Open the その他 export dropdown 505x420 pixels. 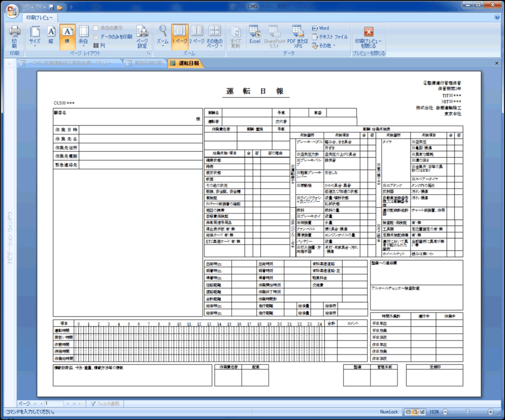pyautogui.click(x=324, y=45)
